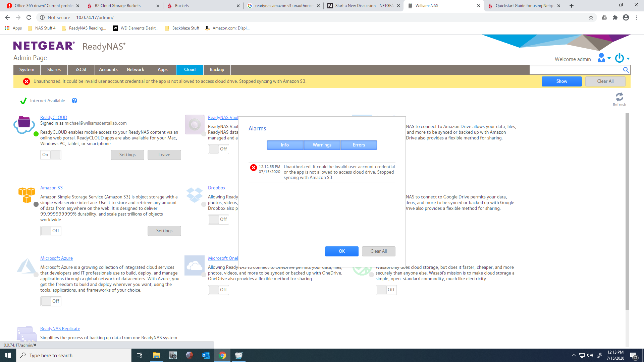
Task: Click the search magnifier icon
Action: [x=626, y=70]
